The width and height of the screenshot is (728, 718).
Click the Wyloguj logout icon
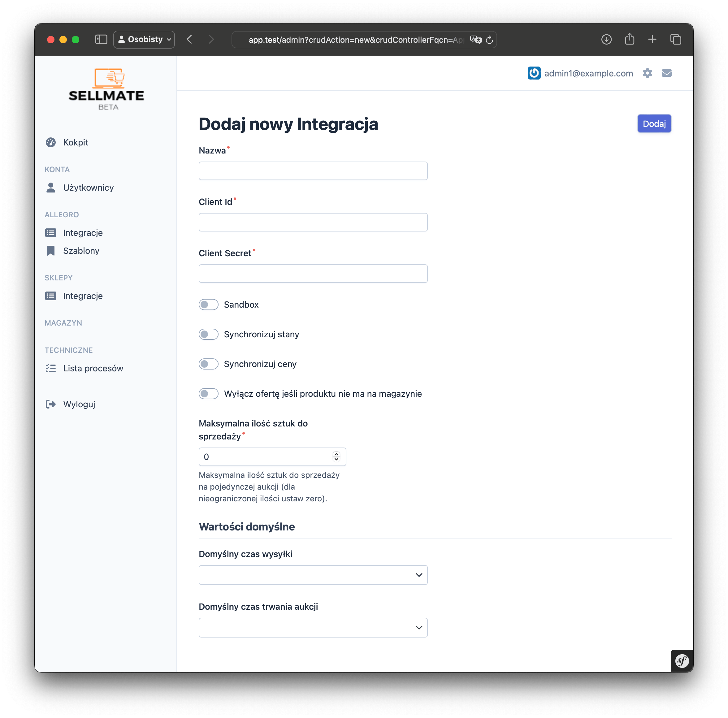pos(51,404)
